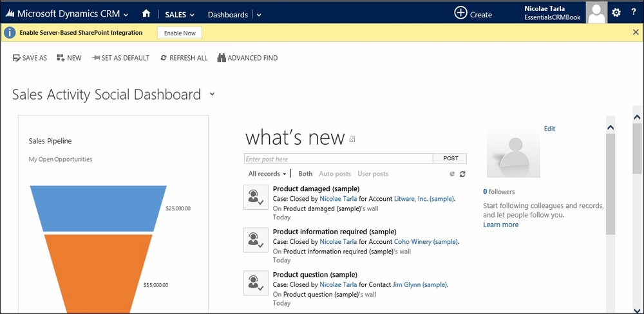
Task: Click Refresh All command
Action: [184, 58]
